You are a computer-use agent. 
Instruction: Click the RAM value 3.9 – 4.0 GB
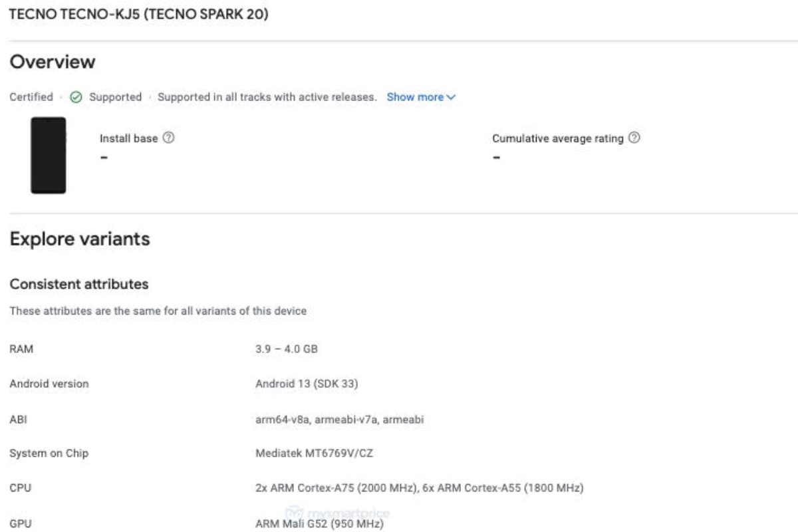pyautogui.click(x=287, y=349)
